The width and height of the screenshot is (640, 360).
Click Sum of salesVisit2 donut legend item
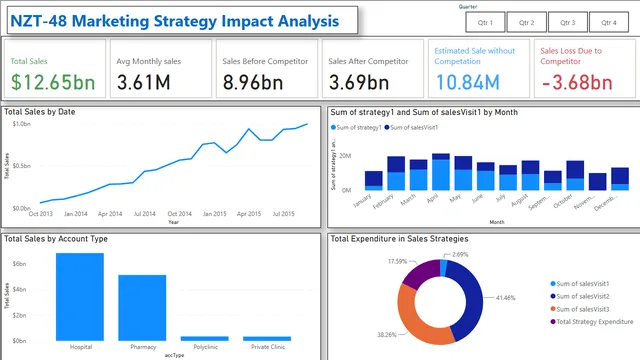pos(580,296)
